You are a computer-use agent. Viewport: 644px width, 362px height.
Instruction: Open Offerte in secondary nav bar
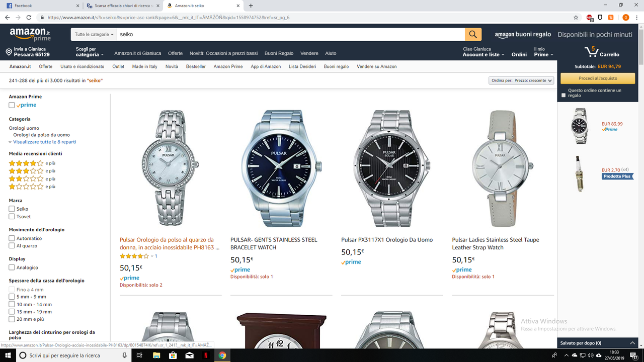[x=45, y=66]
